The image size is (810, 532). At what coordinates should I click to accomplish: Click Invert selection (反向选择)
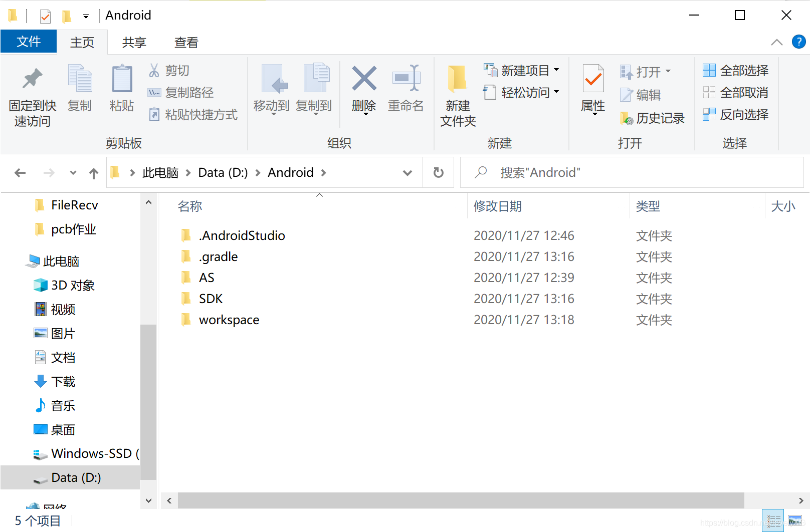pyautogui.click(x=736, y=115)
